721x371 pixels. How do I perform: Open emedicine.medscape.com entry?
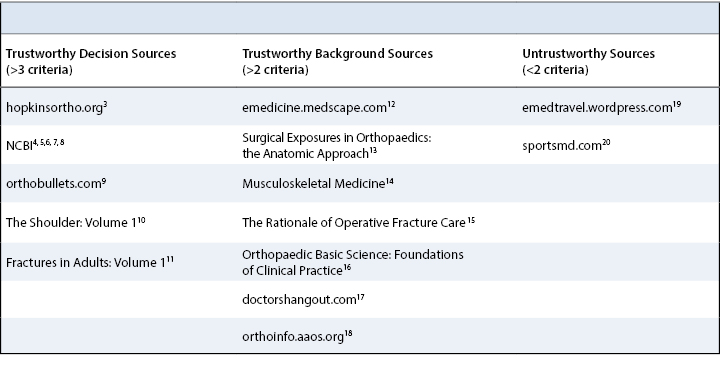[319, 108]
